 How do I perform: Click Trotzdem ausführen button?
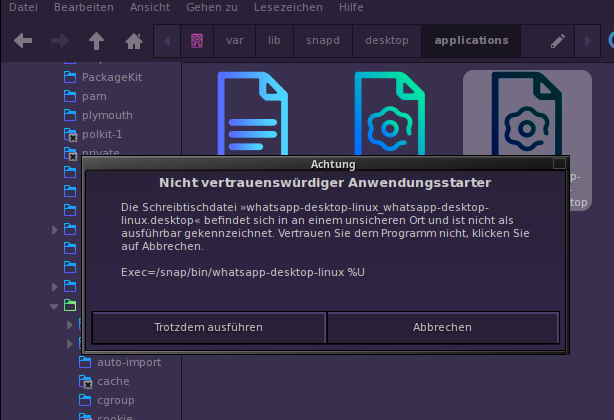point(209,328)
